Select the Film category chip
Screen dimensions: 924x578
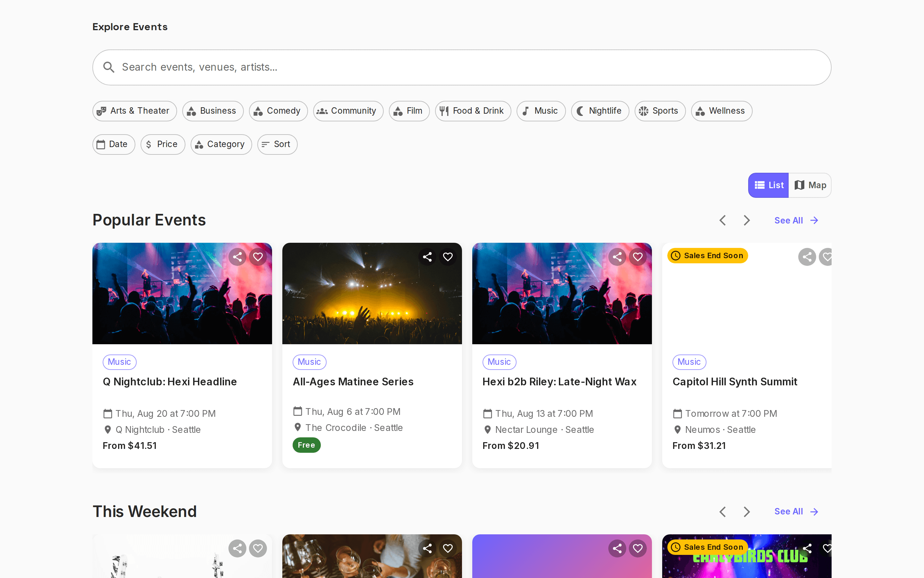pos(409,111)
